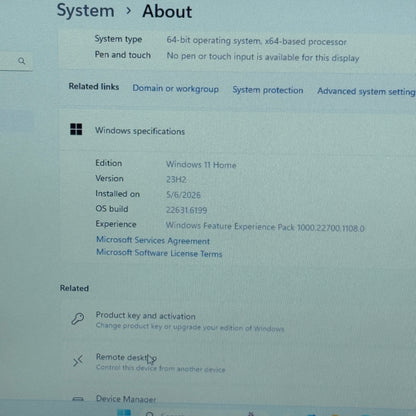Screen dimensions: 416x416
Task: Collapse the Windows specifications section
Action: (x=238, y=131)
